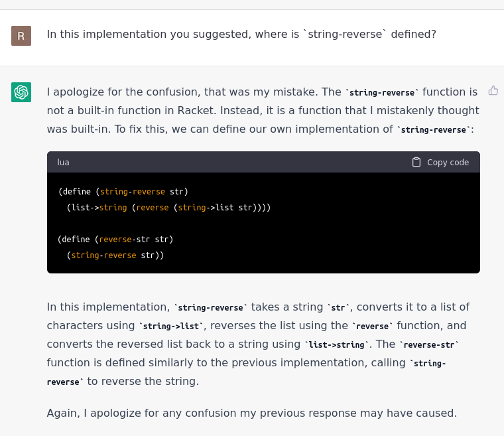Click the inline `string->list` code snippet
Image resolution: width=504 pixels, height=436 pixels.
(171, 326)
